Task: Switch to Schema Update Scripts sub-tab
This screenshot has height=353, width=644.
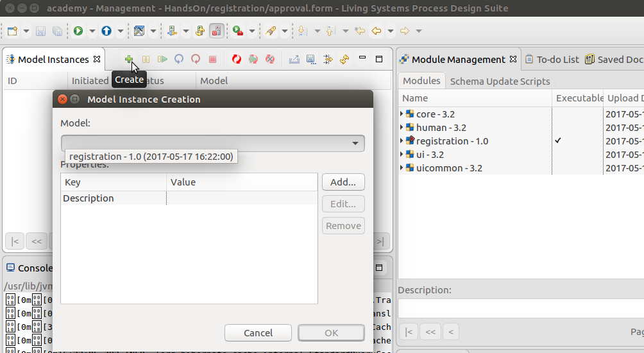Action: click(x=500, y=82)
